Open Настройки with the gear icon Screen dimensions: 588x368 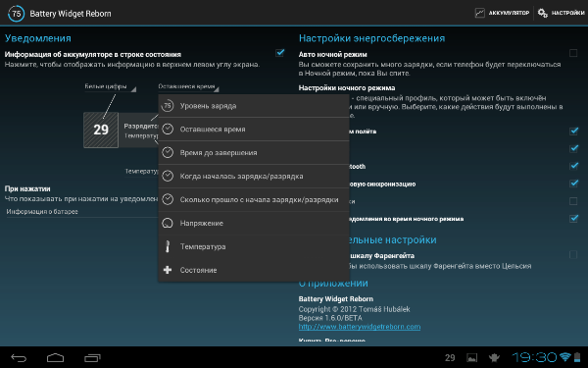561,13
